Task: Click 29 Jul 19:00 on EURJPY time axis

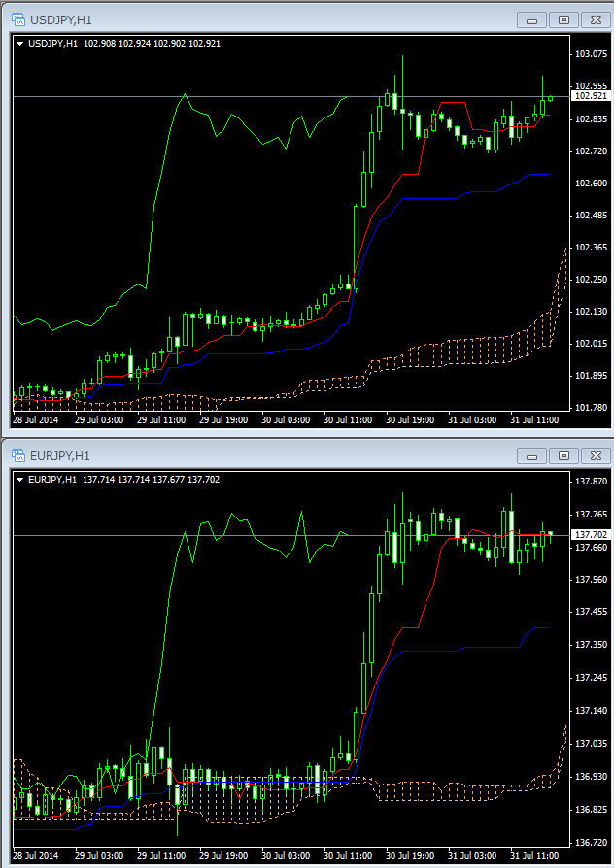Action: click(x=223, y=855)
